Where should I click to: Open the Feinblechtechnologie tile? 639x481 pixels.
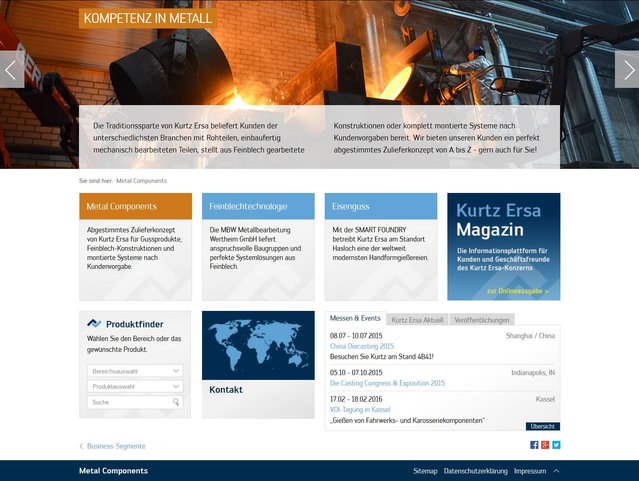coord(258,247)
